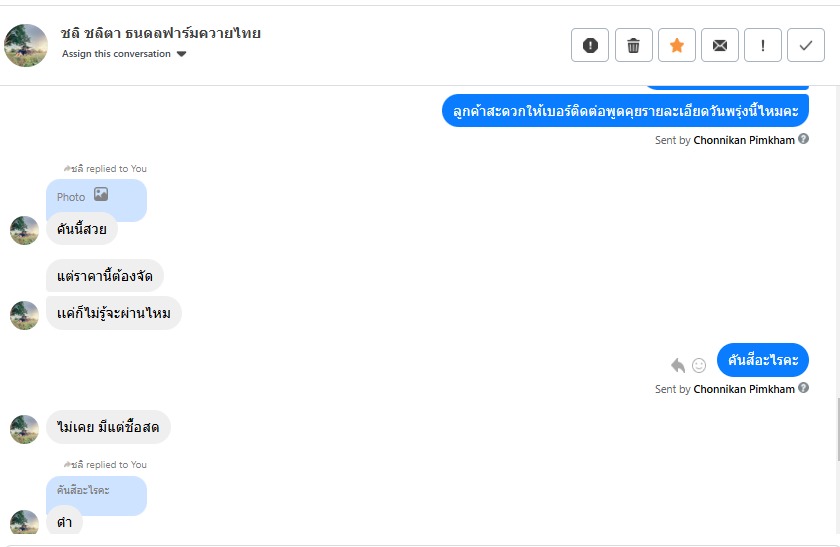
Task: Delete conversation with the trash icon
Action: click(x=633, y=45)
